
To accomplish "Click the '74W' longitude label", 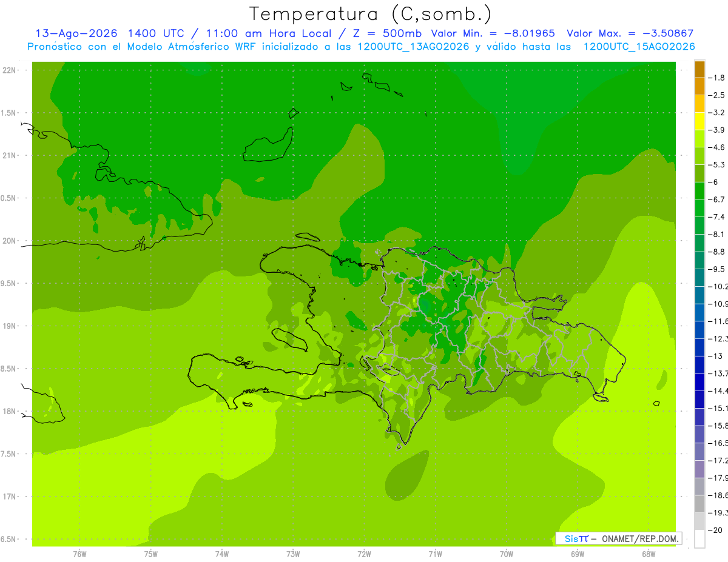I will 222,554.
